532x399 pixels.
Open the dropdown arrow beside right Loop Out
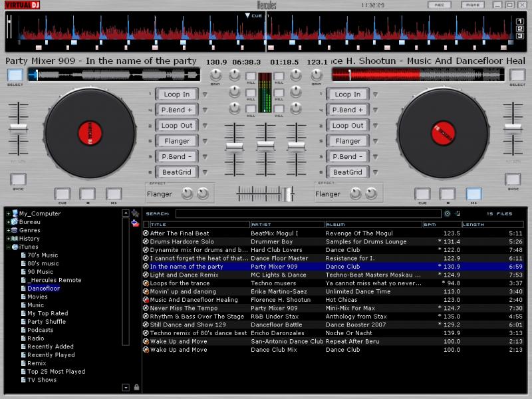pos(375,126)
